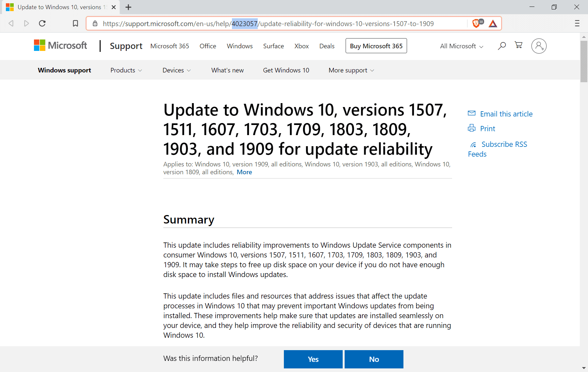This screenshot has width=588, height=372.
Task: Open What's new link
Action: click(x=227, y=70)
